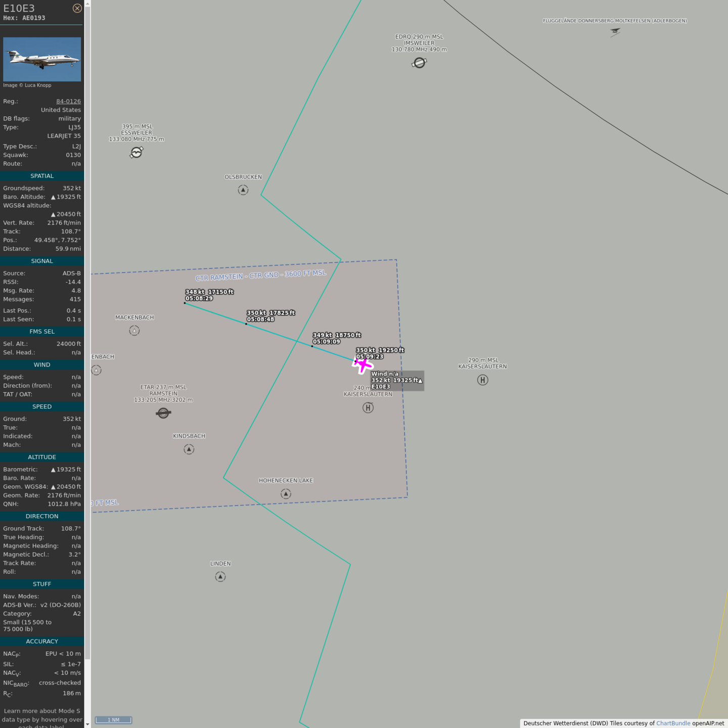Screen dimensions: 728x728
Task: Click the Linden reporting point marker
Action: (220, 576)
